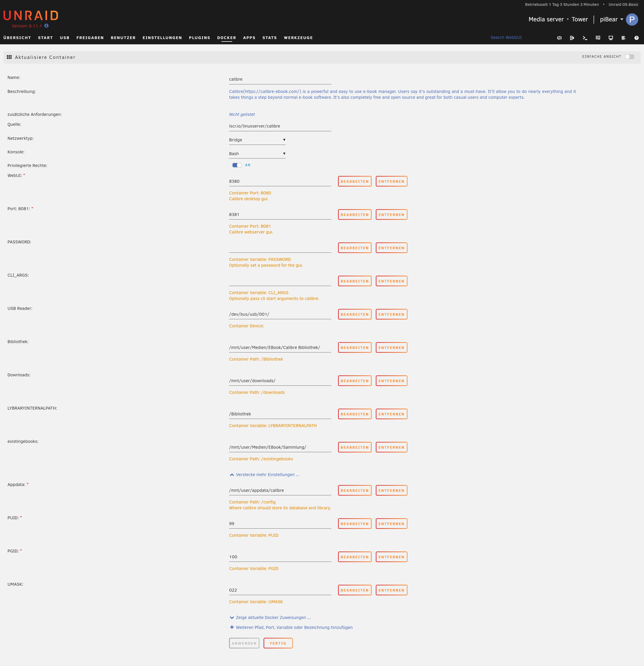Open the Konsole Bash dropdown
The height and width of the screenshot is (666, 644).
(x=257, y=154)
